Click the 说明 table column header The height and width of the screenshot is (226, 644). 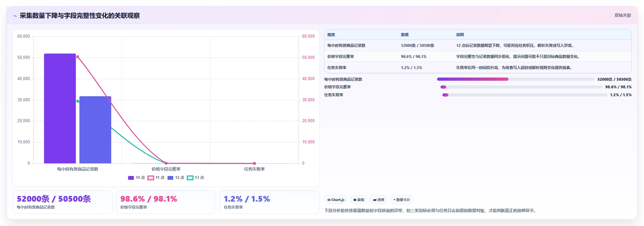(x=460, y=35)
